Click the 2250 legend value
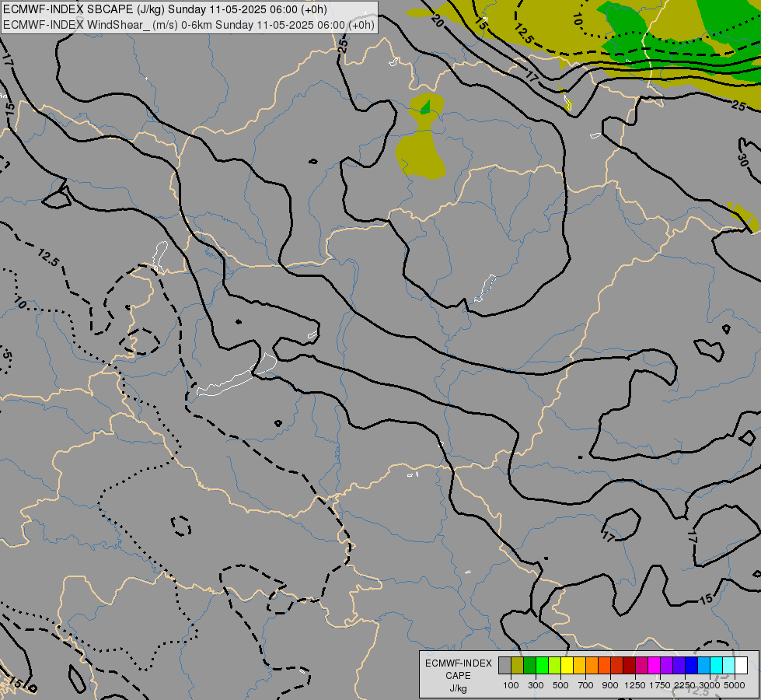761x700 pixels. [685, 685]
